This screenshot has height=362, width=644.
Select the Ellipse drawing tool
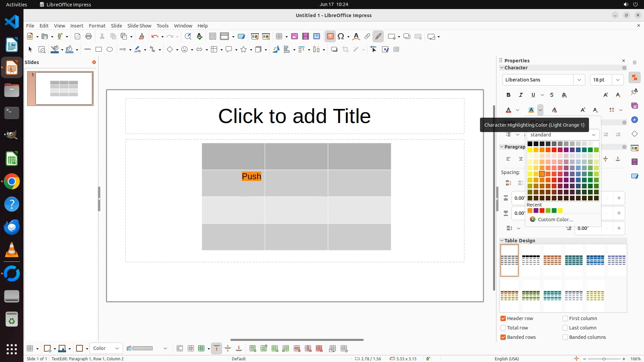pos(110,50)
